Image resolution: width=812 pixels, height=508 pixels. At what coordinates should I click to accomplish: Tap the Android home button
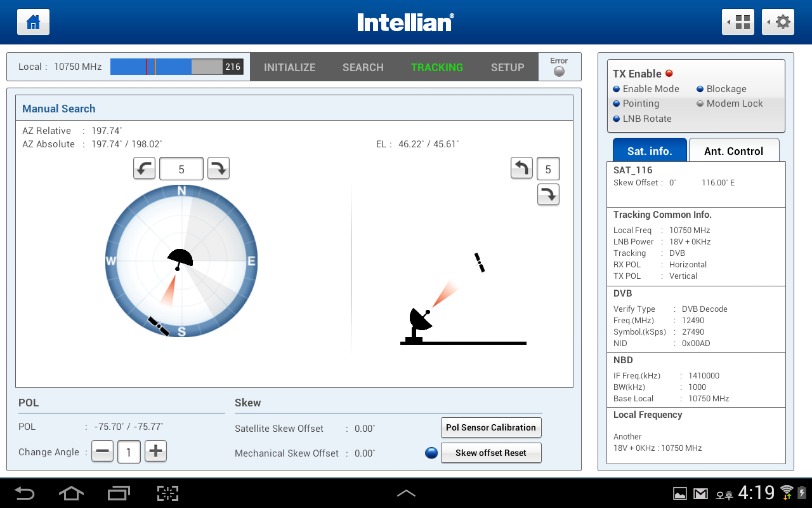click(71, 493)
